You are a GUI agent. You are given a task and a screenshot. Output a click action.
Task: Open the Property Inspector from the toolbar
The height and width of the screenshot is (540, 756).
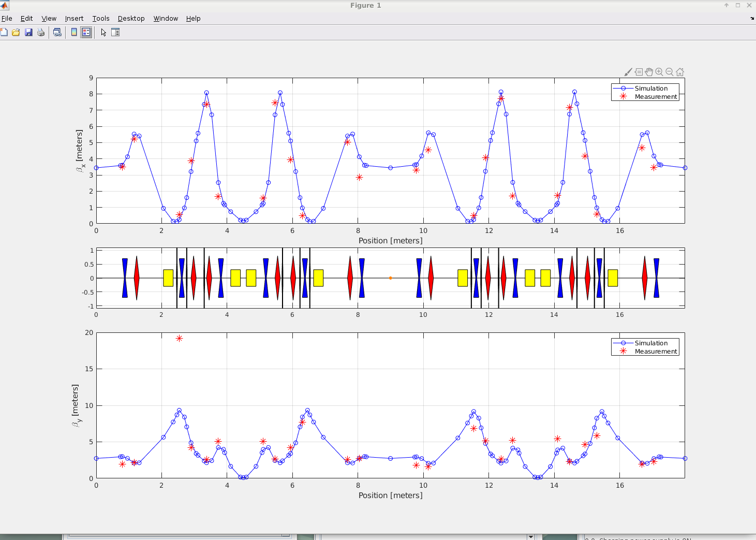point(115,32)
